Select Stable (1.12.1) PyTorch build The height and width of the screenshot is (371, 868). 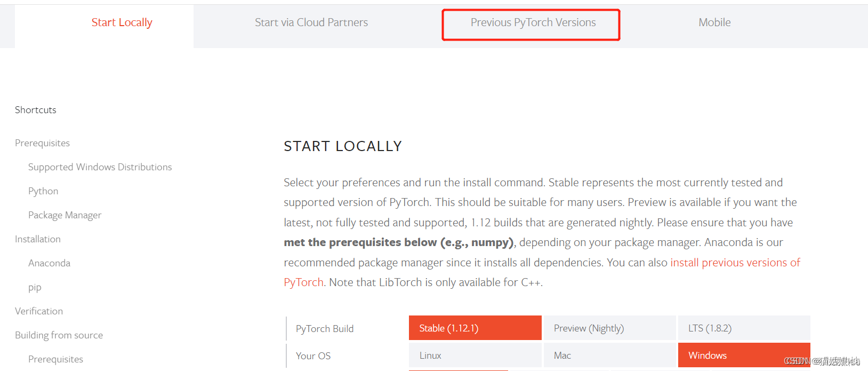click(x=475, y=328)
